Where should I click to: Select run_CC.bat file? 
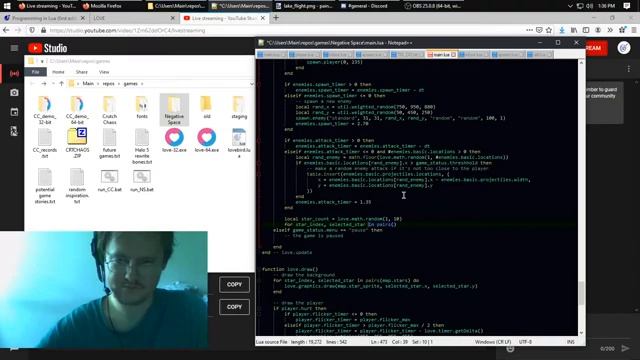pyautogui.click(x=109, y=181)
